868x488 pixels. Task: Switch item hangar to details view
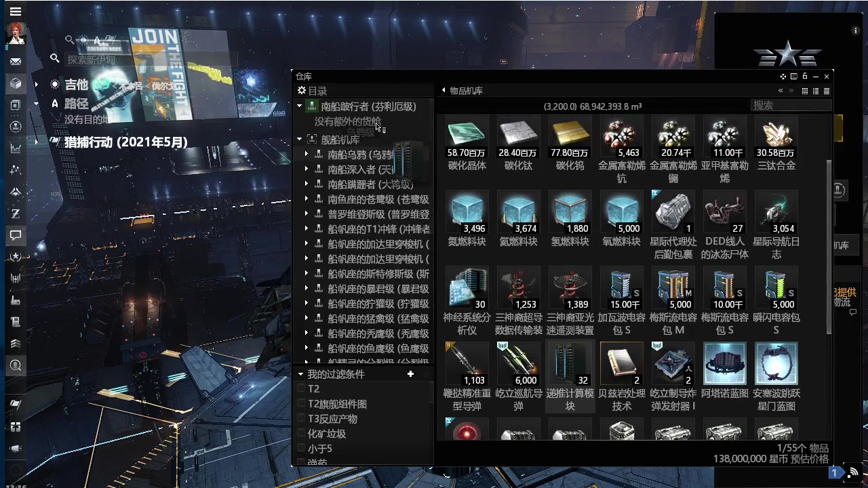tap(816, 91)
